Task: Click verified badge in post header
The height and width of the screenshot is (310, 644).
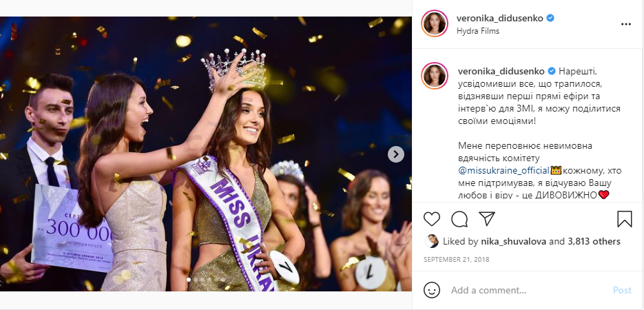Action: (x=550, y=19)
